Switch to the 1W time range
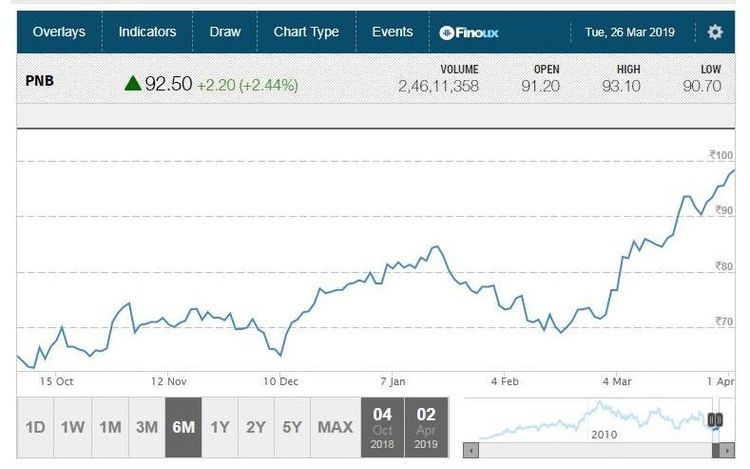Image resolution: width=750 pixels, height=469 pixels. point(72,427)
